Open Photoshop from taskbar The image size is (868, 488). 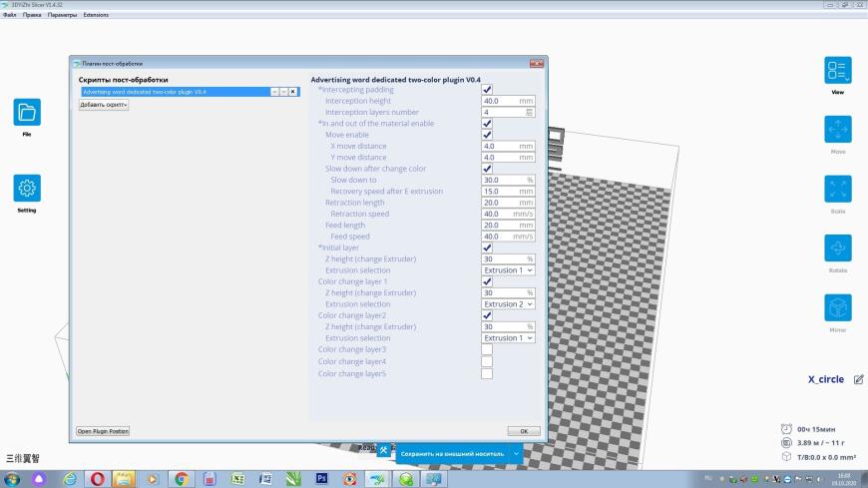point(321,479)
